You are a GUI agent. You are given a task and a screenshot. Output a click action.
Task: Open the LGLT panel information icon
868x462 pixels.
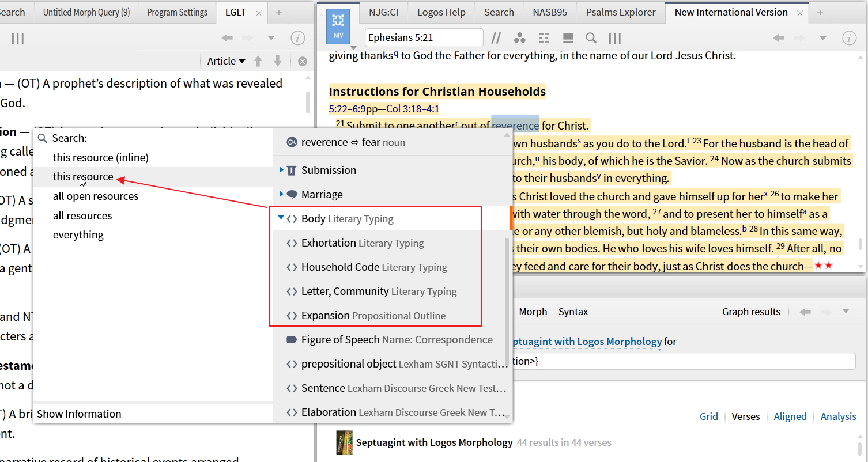[x=297, y=38]
